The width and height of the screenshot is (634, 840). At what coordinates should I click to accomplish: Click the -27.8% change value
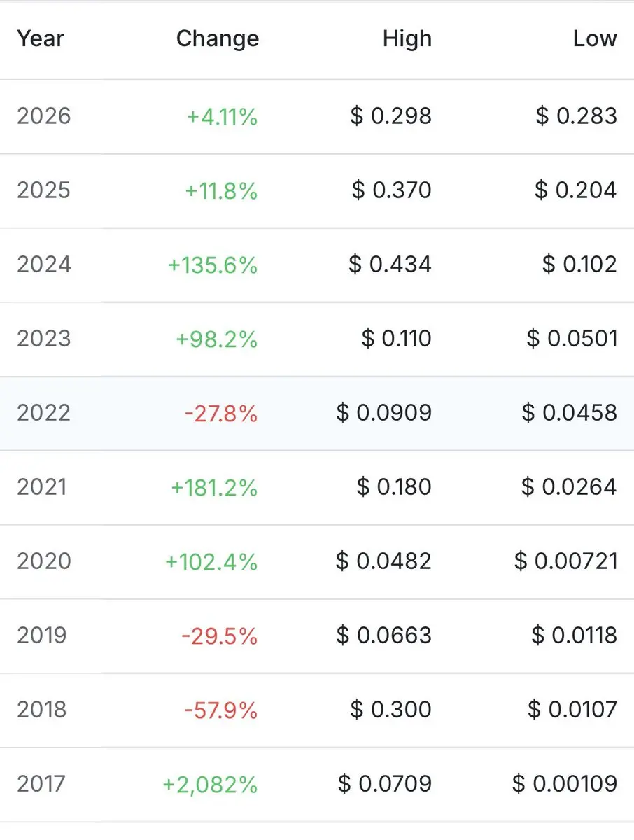point(221,413)
